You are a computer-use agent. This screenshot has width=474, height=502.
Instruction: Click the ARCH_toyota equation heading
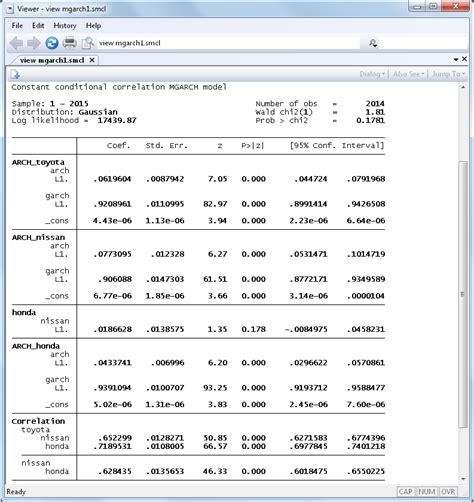coord(38,162)
